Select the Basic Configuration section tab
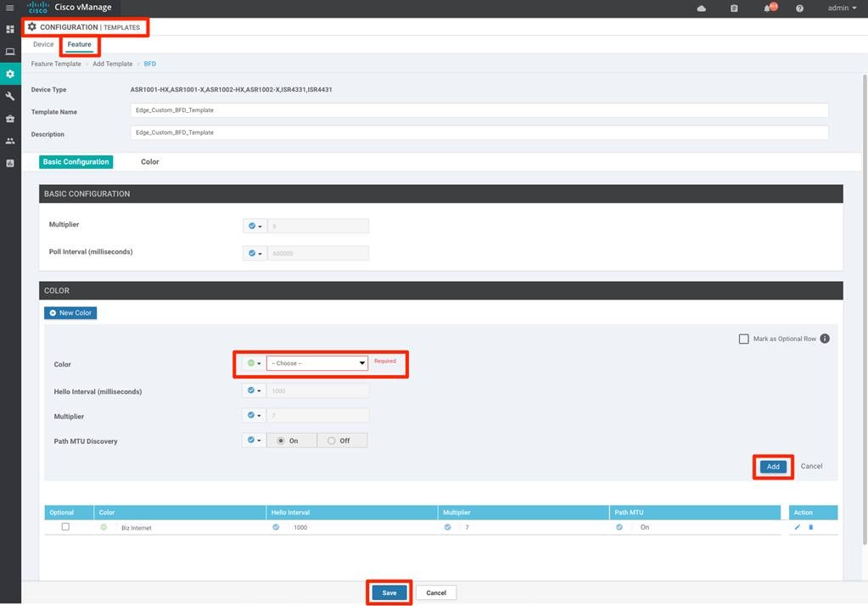The image size is (868, 606). click(x=76, y=162)
